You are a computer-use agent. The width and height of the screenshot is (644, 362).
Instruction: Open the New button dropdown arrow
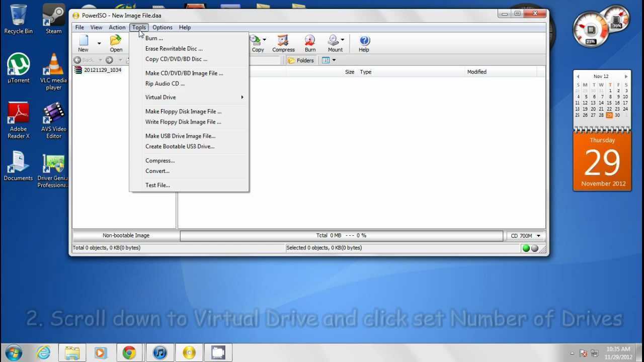[99, 44]
